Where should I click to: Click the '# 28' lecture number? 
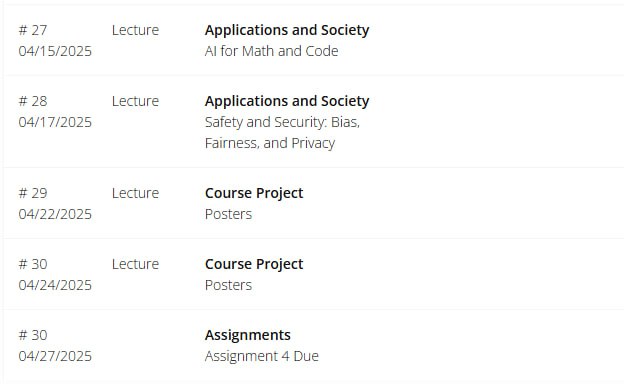click(33, 101)
